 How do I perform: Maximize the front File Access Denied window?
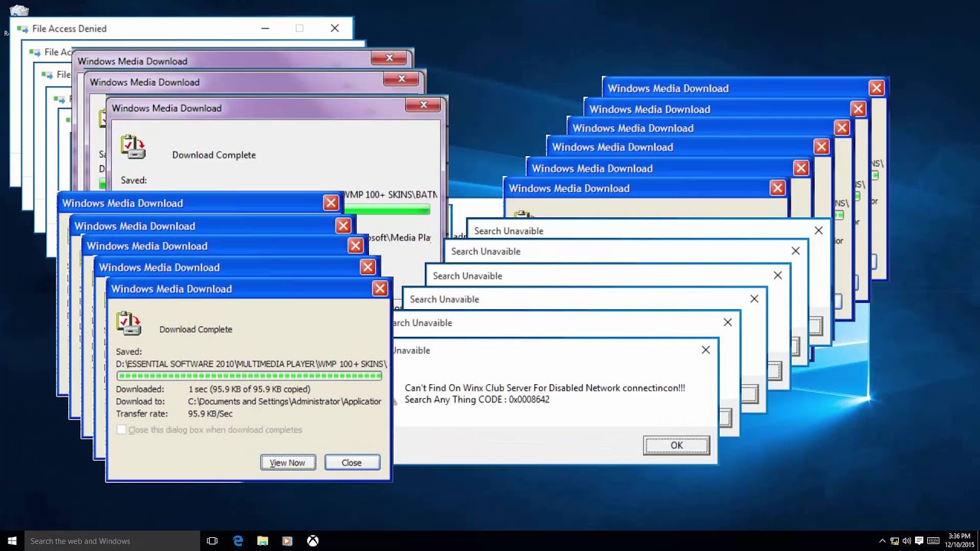pos(299,28)
